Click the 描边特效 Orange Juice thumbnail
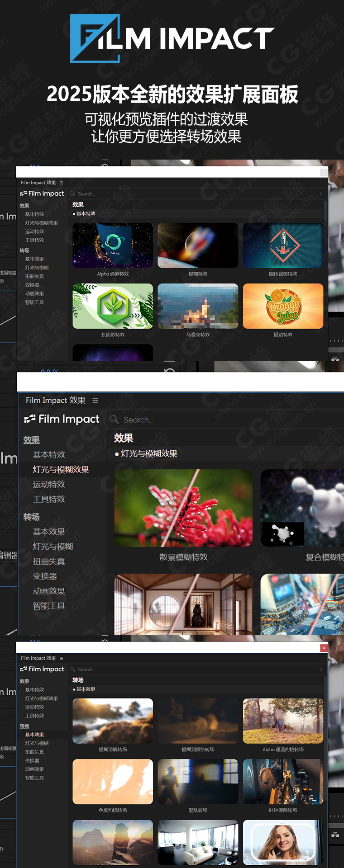Image resolution: width=344 pixels, height=868 pixels. [x=283, y=306]
